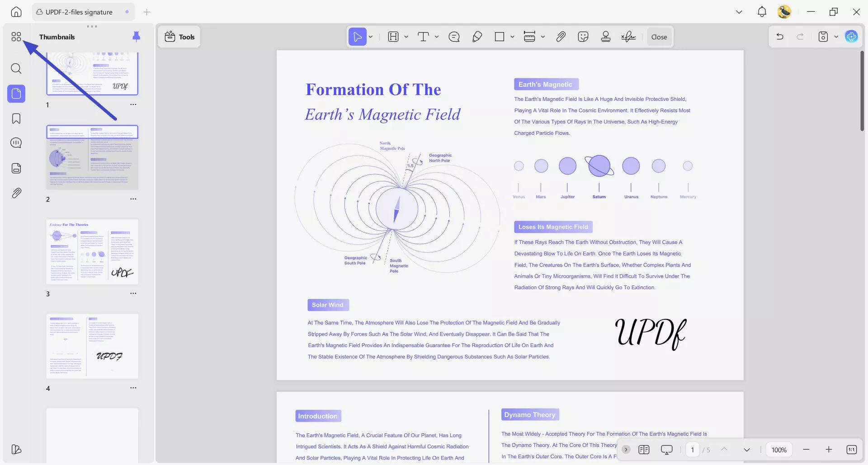The height and width of the screenshot is (465, 868).
Task: Open the Signature tool
Action: pyautogui.click(x=628, y=37)
